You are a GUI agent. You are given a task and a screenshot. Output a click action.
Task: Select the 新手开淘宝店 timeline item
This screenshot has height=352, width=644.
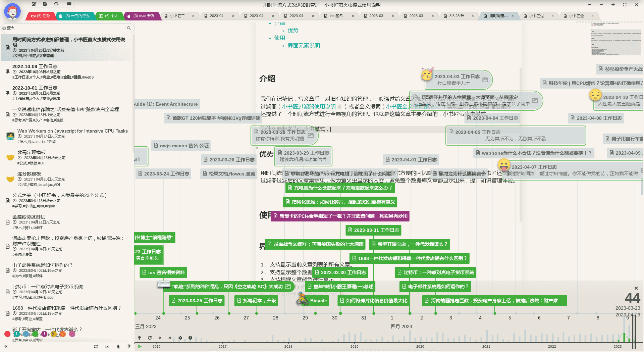pos(409,244)
